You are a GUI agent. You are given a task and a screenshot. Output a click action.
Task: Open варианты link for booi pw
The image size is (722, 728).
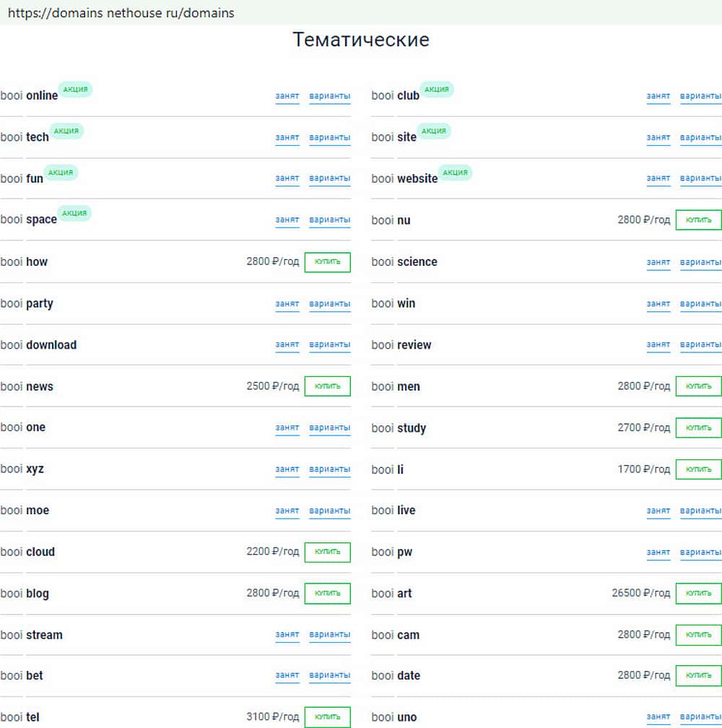click(700, 552)
